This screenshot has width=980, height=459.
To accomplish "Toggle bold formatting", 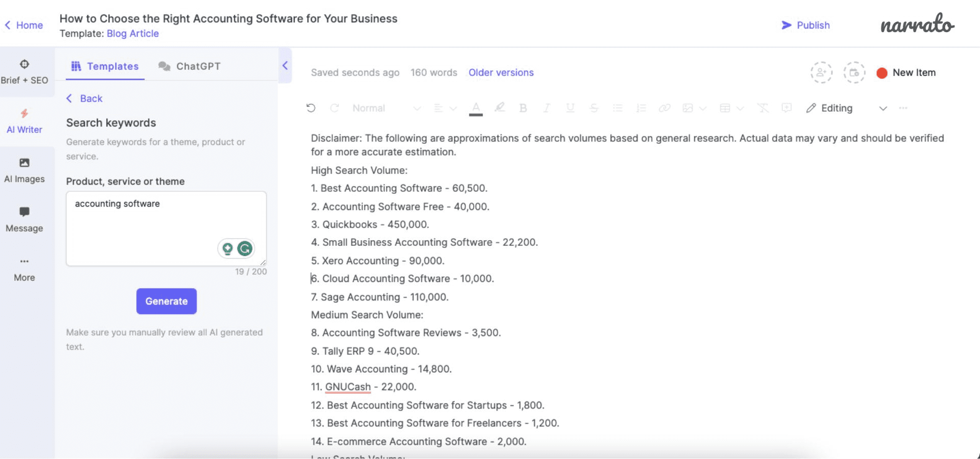I will pyautogui.click(x=523, y=108).
